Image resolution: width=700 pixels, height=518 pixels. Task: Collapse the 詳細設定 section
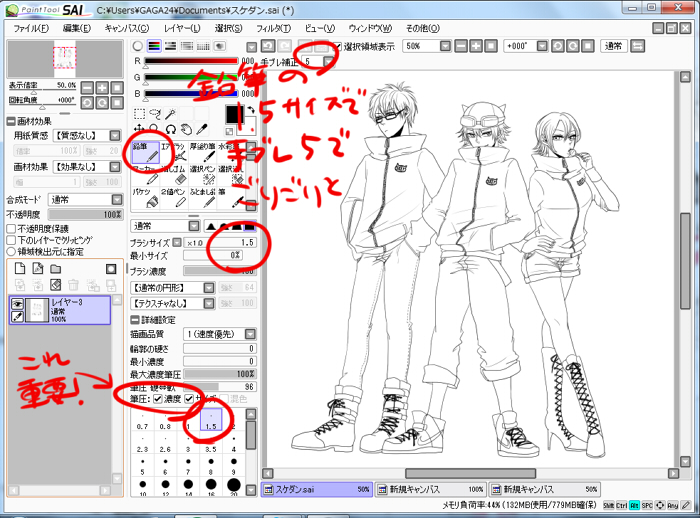pos(135,320)
